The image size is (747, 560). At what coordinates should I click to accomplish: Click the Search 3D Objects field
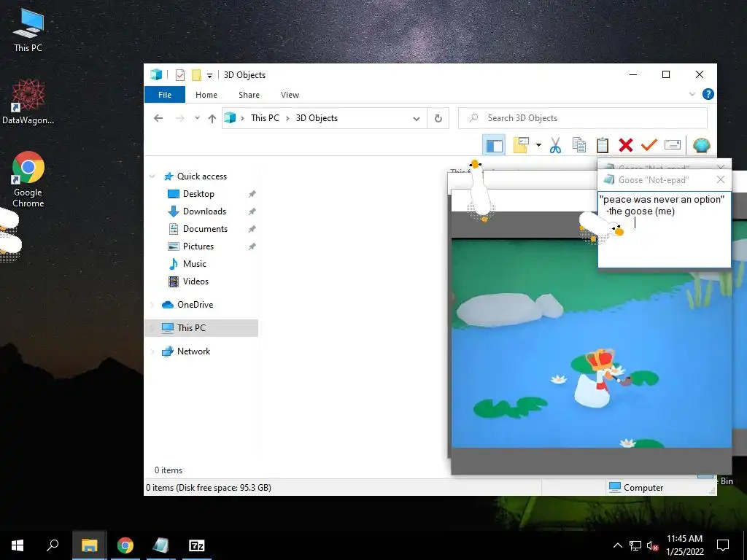click(583, 118)
